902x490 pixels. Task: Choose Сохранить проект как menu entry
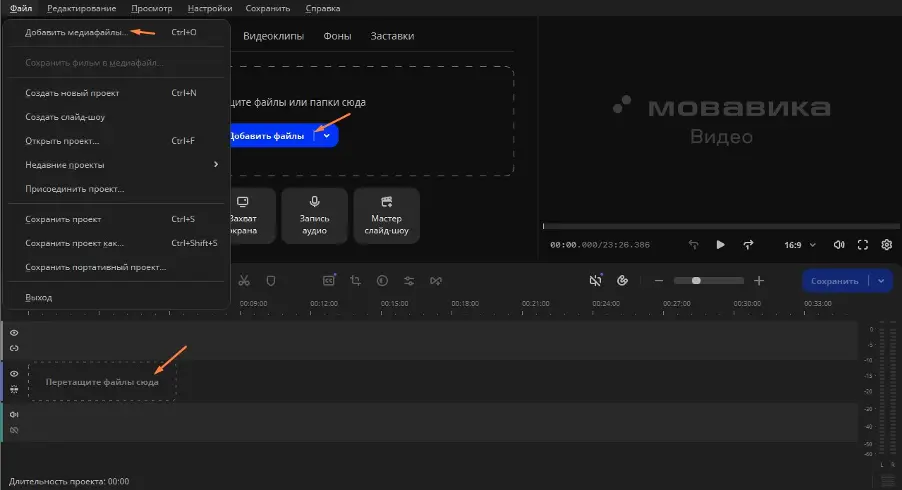tap(116, 243)
